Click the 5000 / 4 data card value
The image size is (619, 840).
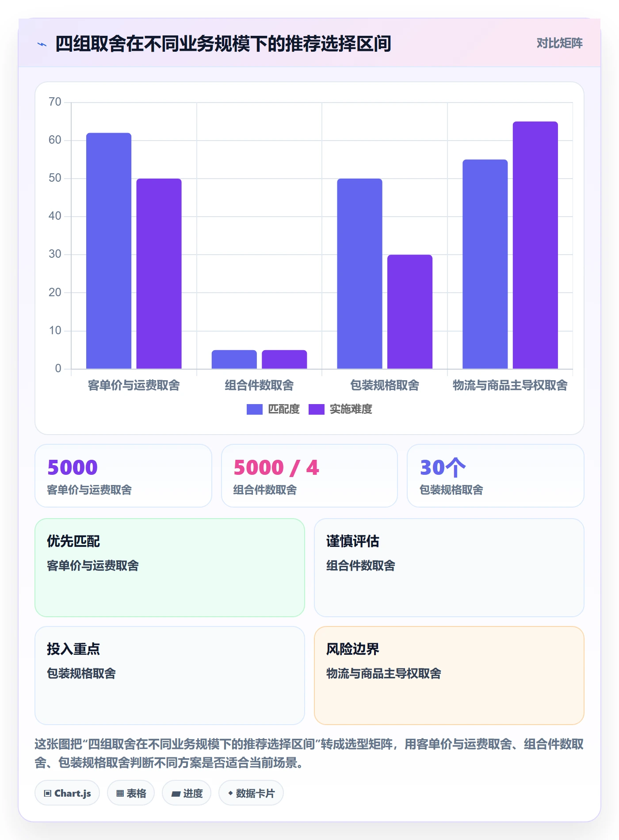(276, 468)
